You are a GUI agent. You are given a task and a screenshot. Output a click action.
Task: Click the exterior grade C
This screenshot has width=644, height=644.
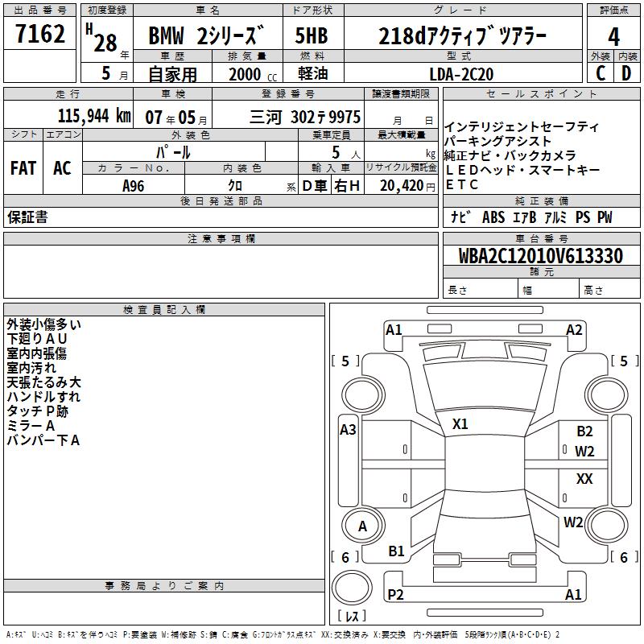coord(601,73)
